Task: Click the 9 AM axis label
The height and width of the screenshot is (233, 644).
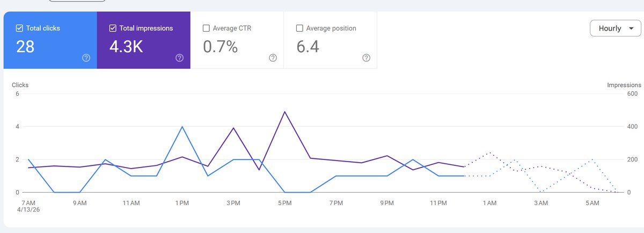Action: [x=79, y=203]
